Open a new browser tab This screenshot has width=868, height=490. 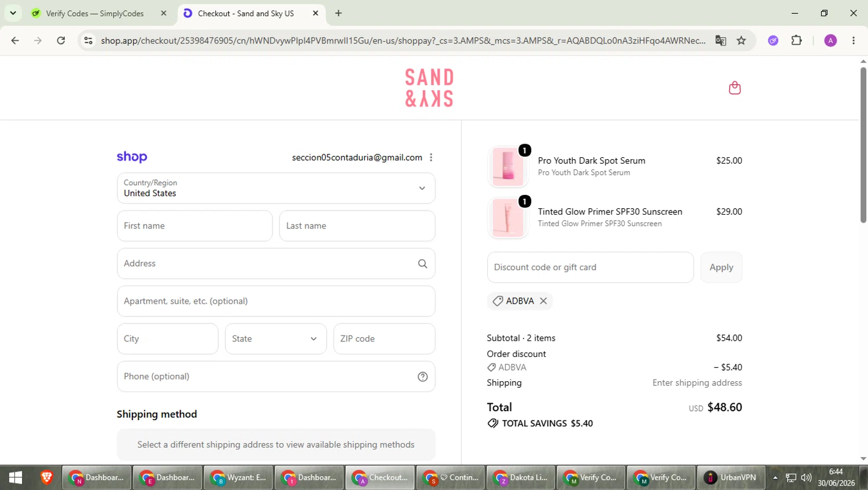pyautogui.click(x=339, y=13)
